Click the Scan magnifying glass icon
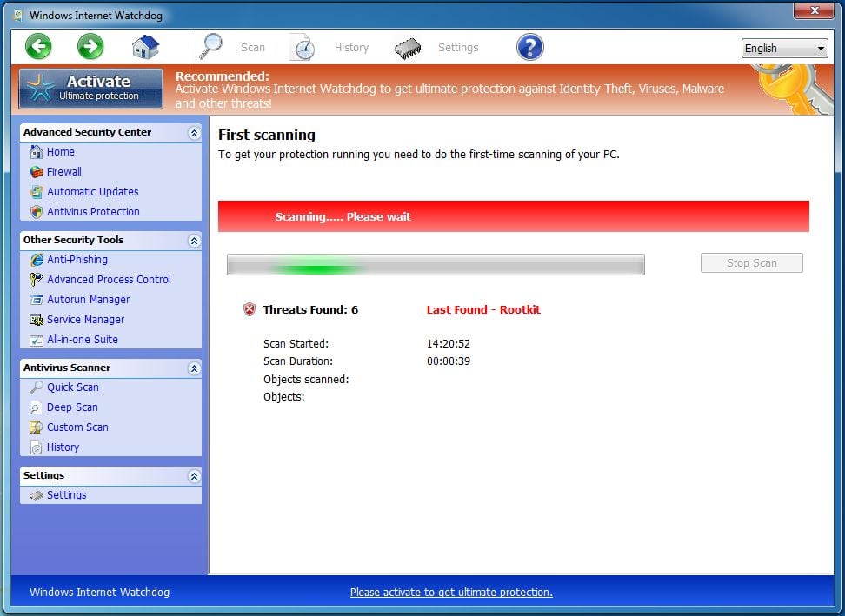845x616 pixels. coord(210,46)
